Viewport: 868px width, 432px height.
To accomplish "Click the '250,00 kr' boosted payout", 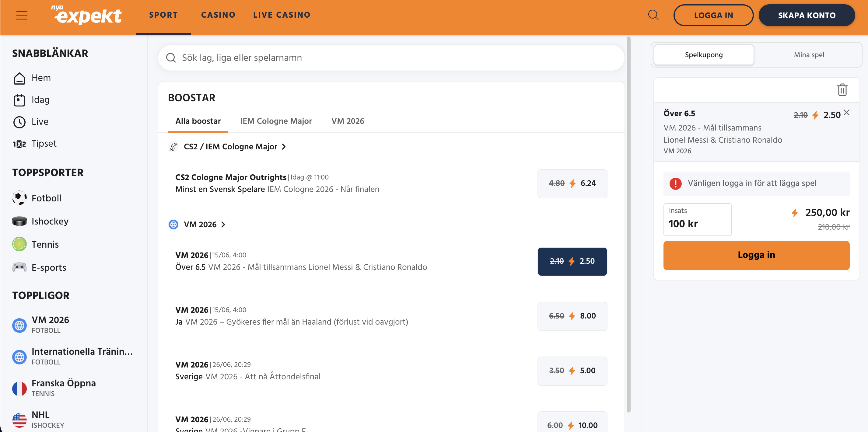I will click(827, 212).
